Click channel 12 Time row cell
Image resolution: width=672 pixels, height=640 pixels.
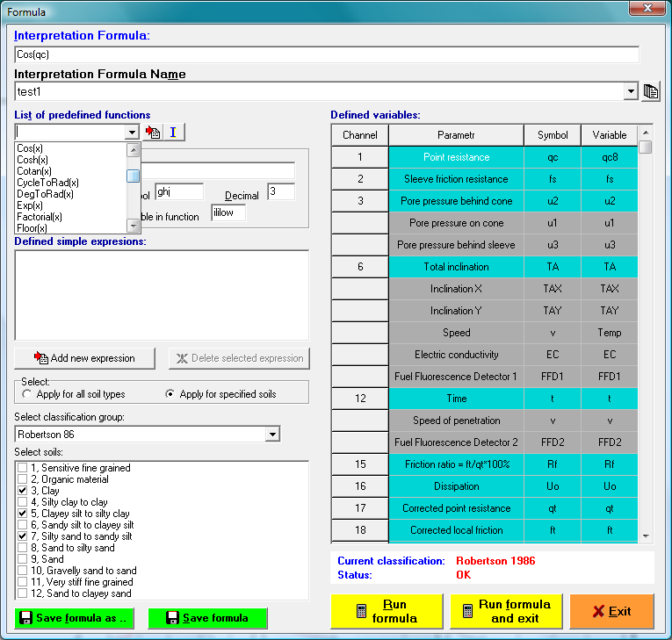coord(456,399)
